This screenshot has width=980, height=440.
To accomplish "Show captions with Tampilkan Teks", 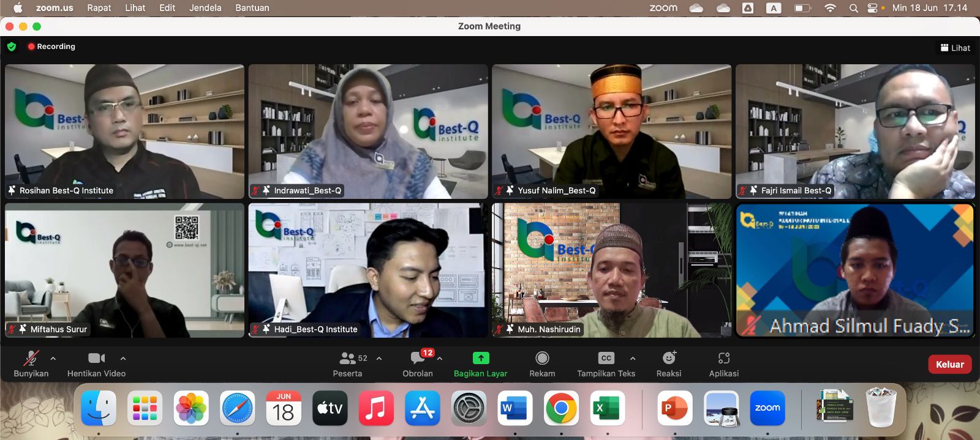I will click(606, 359).
